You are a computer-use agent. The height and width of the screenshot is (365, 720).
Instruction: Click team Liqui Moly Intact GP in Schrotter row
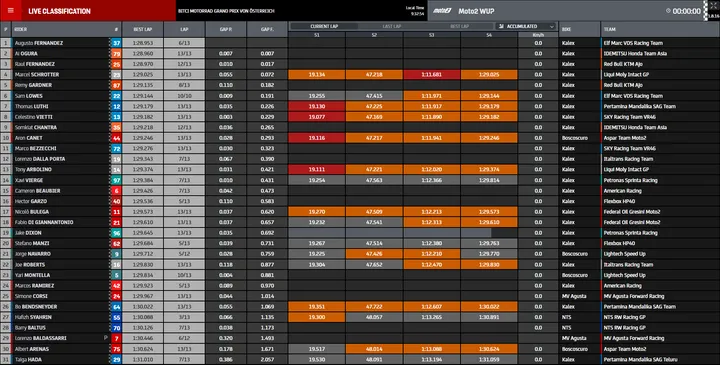(x=626, y=75)
